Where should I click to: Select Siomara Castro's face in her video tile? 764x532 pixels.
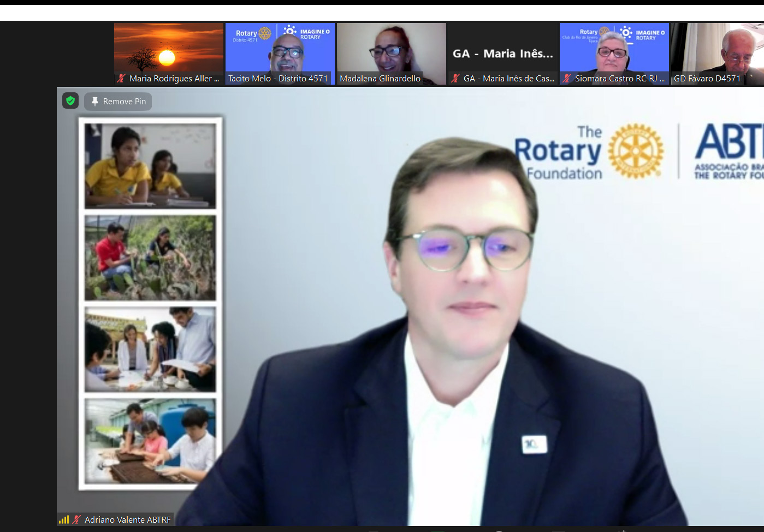[612, 52]
